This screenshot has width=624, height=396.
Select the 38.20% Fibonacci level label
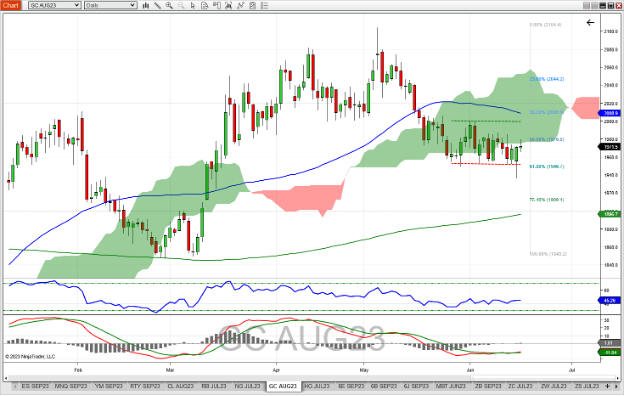(x=547, y=112)
